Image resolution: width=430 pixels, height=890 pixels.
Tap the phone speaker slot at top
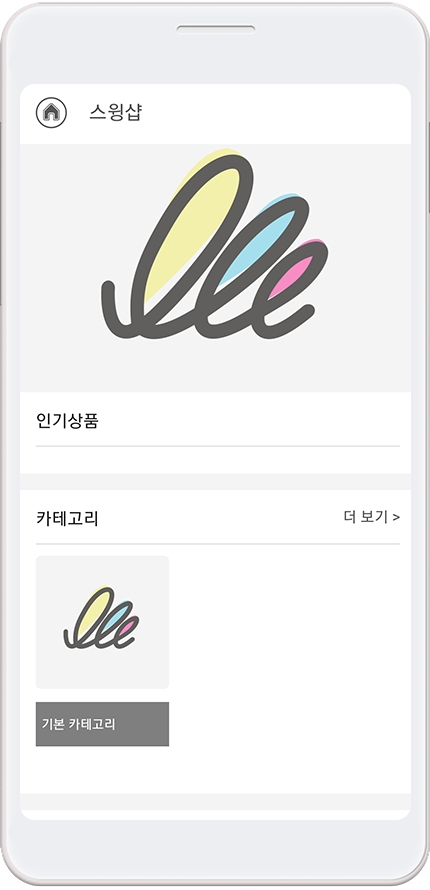pyautogui.click(x=216, y=30)
